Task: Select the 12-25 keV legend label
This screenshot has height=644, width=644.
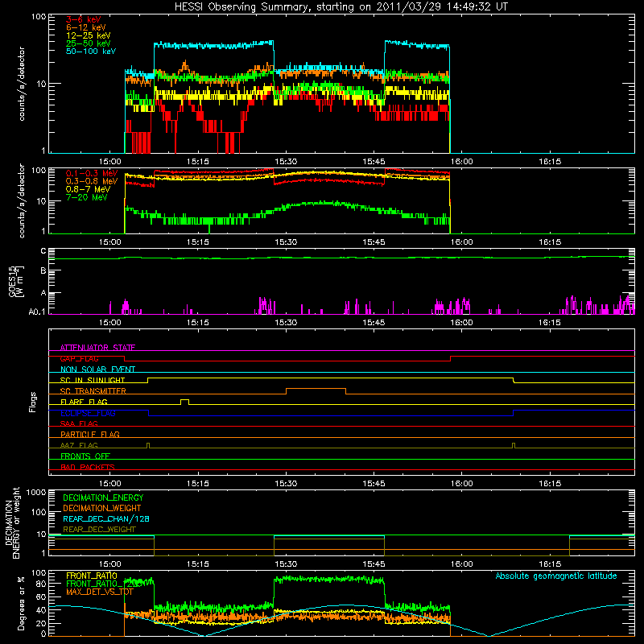Action: click(89, 35)
